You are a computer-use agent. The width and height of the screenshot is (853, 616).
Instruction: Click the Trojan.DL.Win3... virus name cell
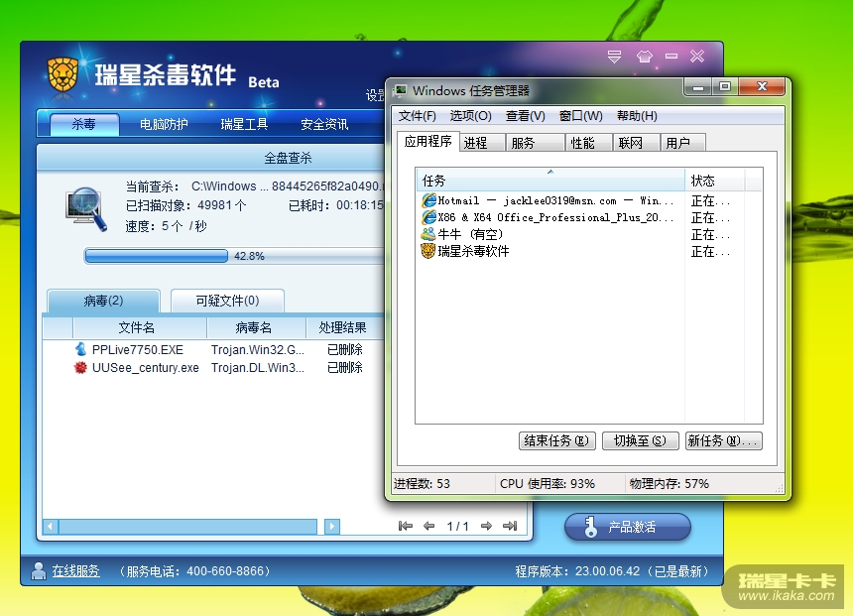pos(257,367)
